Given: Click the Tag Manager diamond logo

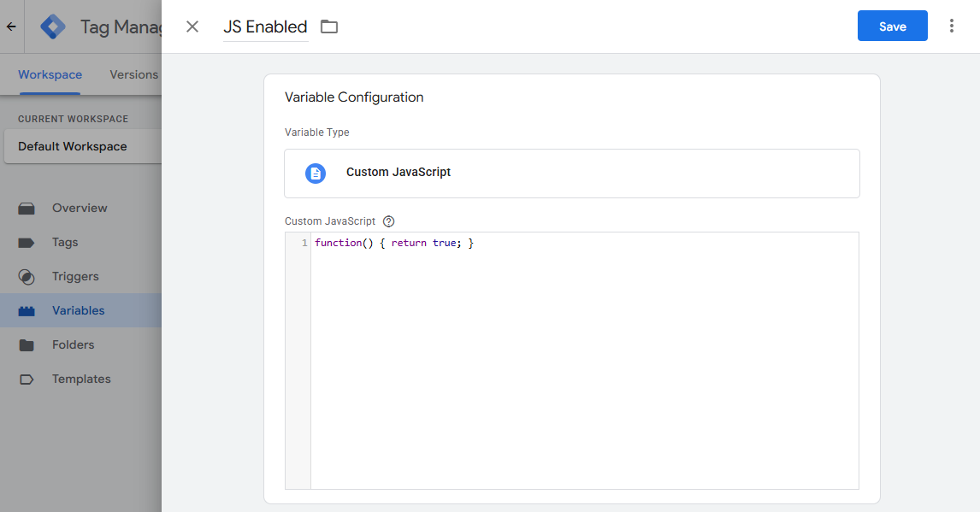Looking at the screenshot, I should click(x=53, y=26).
